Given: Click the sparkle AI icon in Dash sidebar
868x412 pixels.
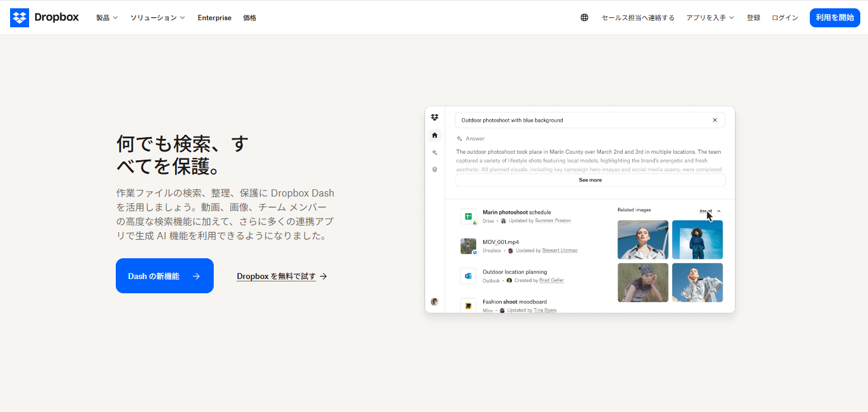Looking at the screenshot, I should point(435,153).
